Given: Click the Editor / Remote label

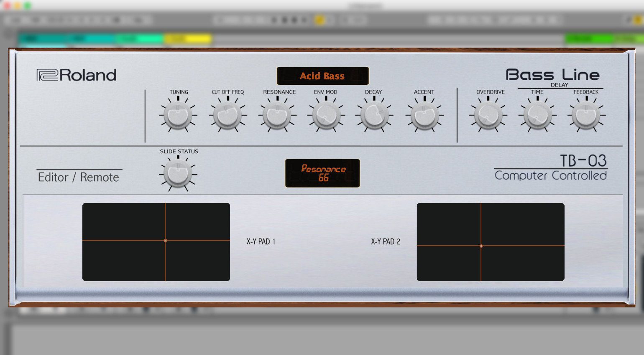Looking at the screenshot, I should (x=79, y=177).
